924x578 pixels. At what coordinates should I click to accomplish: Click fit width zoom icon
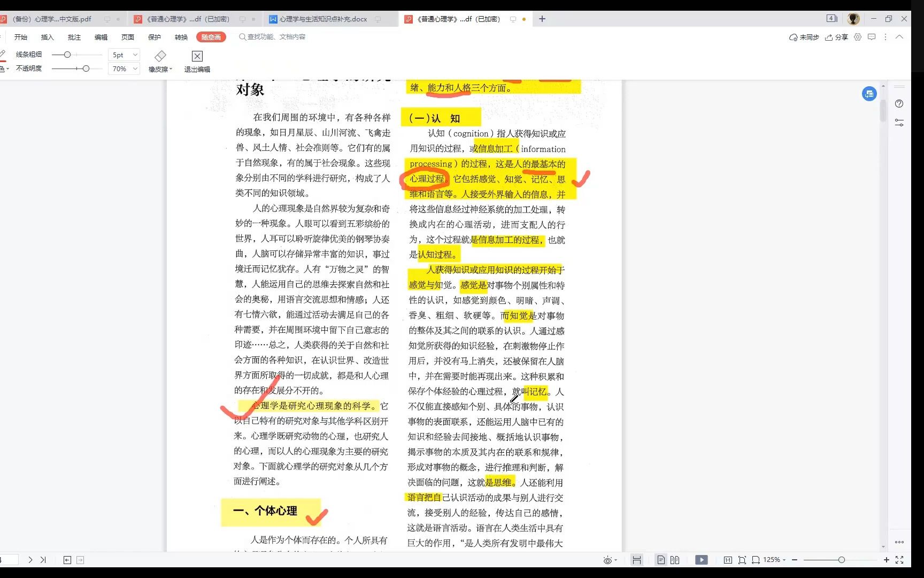coord(756,560)
